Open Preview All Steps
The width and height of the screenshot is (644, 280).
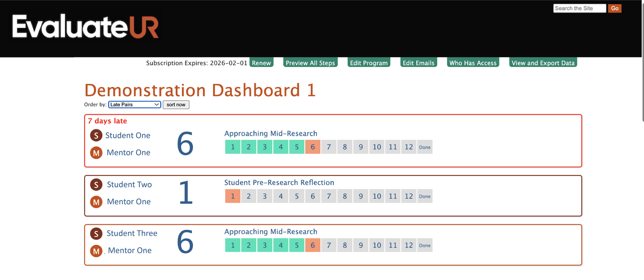(x=310, y=63)
